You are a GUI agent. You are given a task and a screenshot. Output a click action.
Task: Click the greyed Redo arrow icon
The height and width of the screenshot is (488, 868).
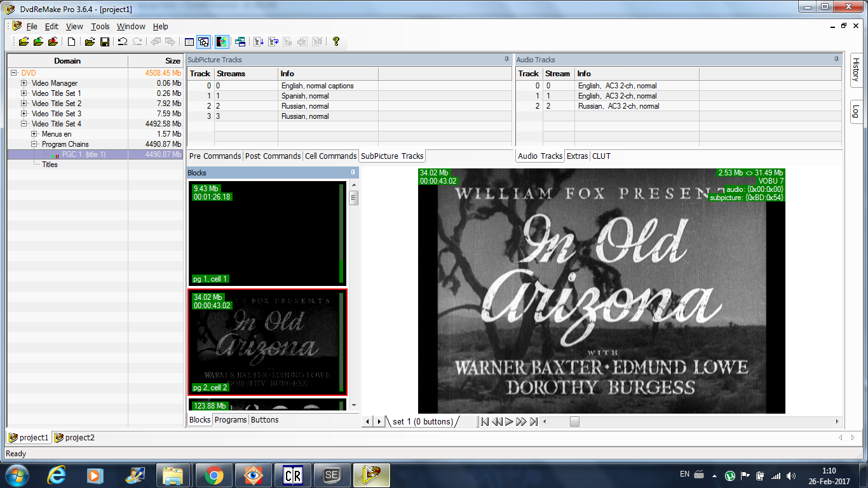point(137,42)
